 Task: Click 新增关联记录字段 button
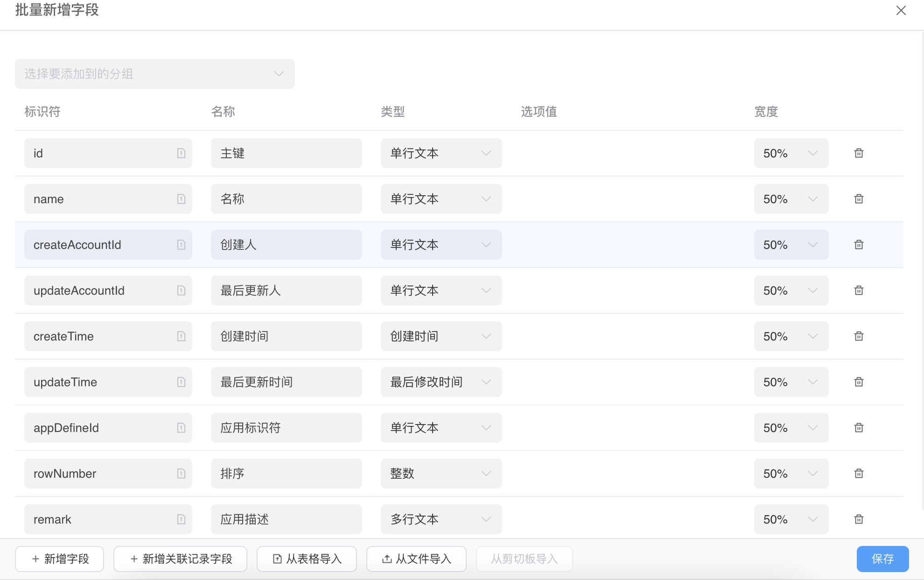click(180, 559)
